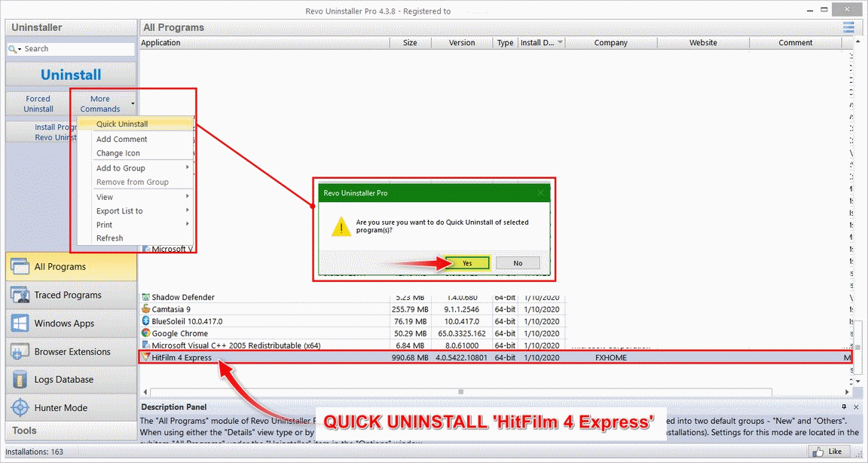The height and width of the screenshot is (463, 868).
Task: Sort by the Application column header
Action: click(x=264, y=43)
